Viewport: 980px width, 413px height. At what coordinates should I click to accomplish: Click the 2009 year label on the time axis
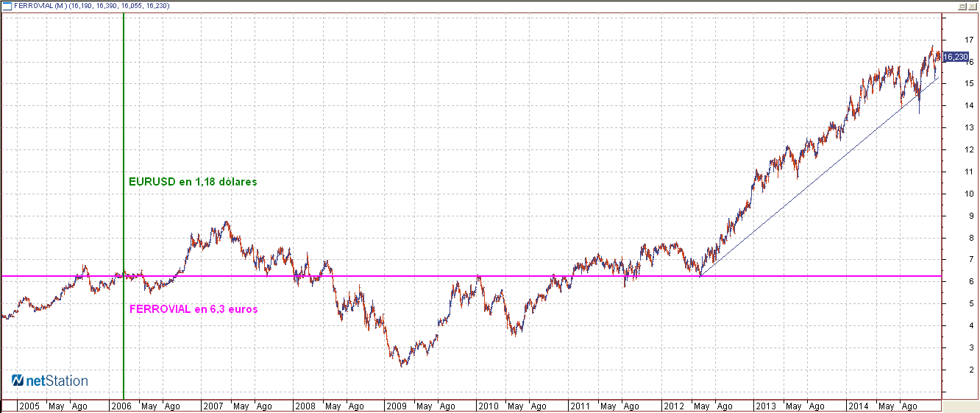point(397,406)
